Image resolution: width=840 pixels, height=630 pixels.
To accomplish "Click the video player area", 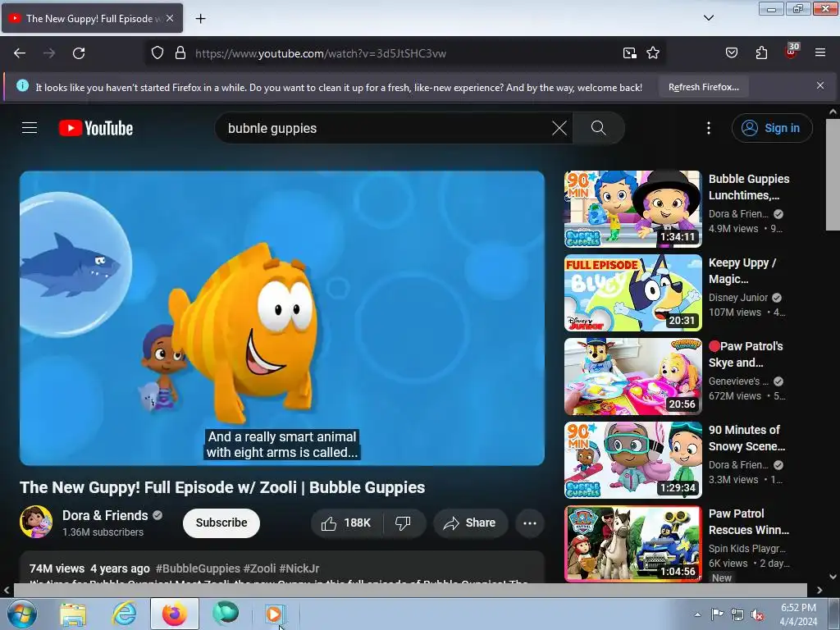I will click(x=282, y=318).
